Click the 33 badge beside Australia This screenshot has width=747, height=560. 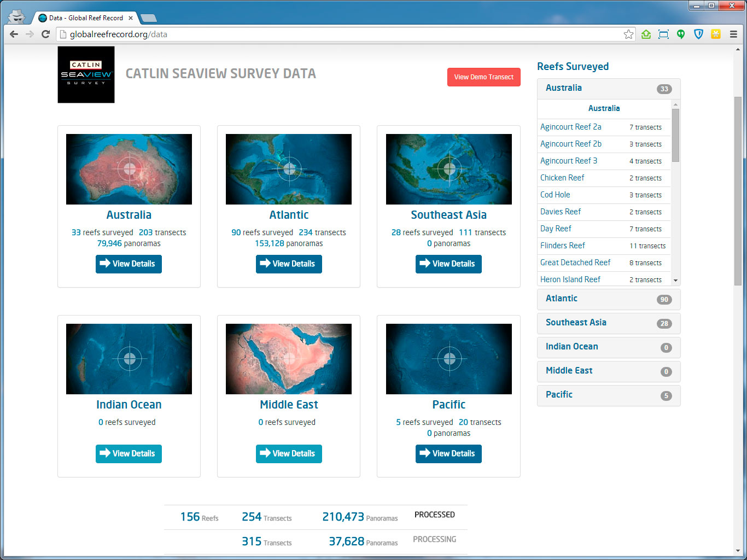pos(664,89)
